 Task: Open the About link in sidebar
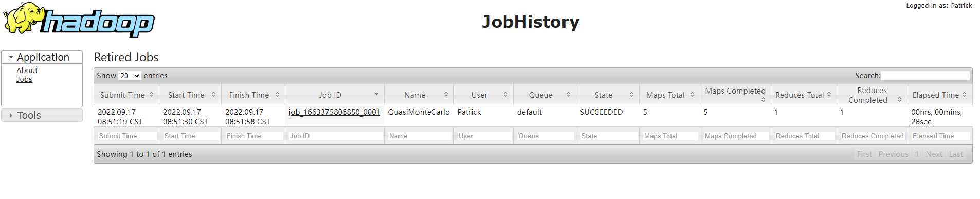27,70
